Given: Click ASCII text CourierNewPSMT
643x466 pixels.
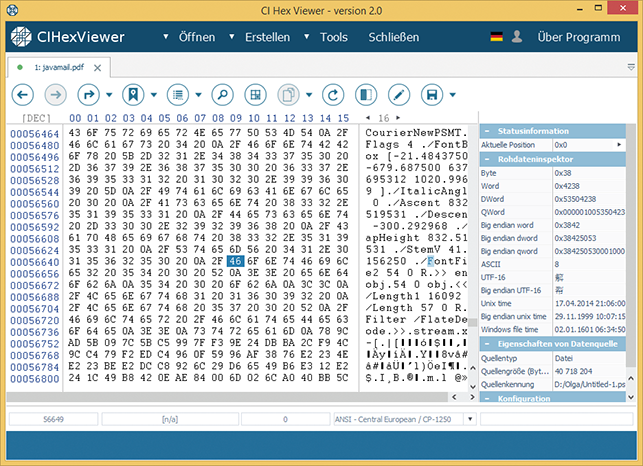Looking at the screenshot, I should tap(416, 132).
